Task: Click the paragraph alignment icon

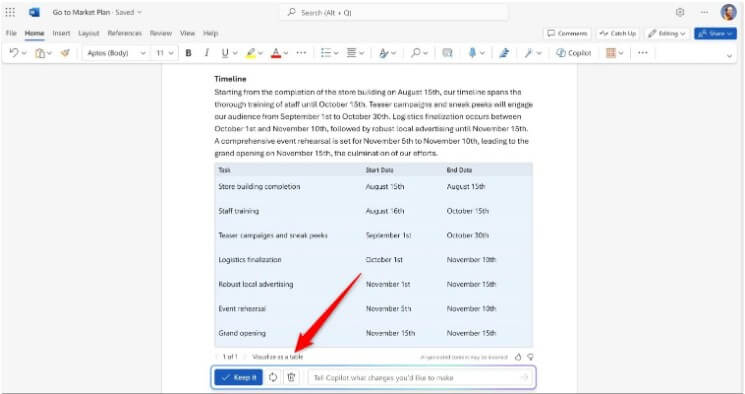Action: pyautogui.click(x=352, y=53)
